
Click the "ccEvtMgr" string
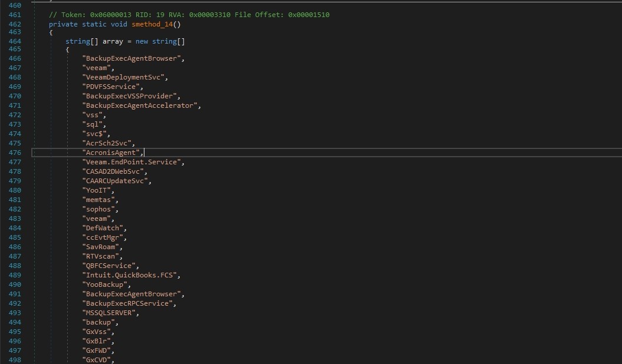pyautogui.click(x=103, y=237)
